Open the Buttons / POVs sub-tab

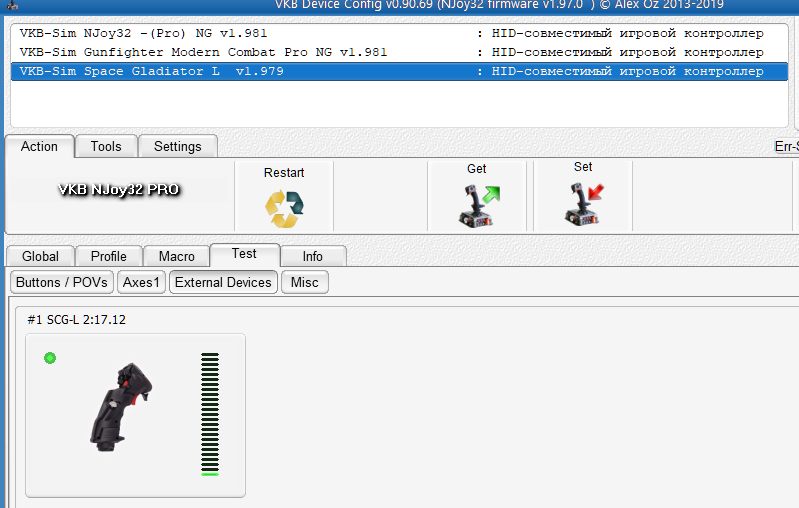[62, 282]
